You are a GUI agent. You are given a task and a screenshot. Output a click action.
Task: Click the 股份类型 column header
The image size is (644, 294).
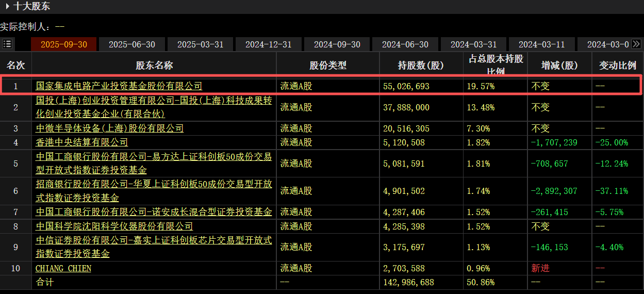pos(328,66)
